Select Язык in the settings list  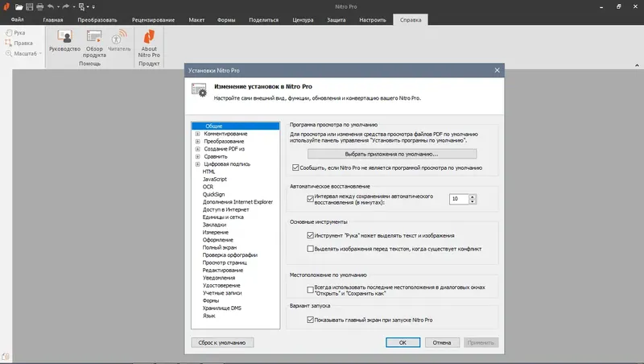(209, 316)
